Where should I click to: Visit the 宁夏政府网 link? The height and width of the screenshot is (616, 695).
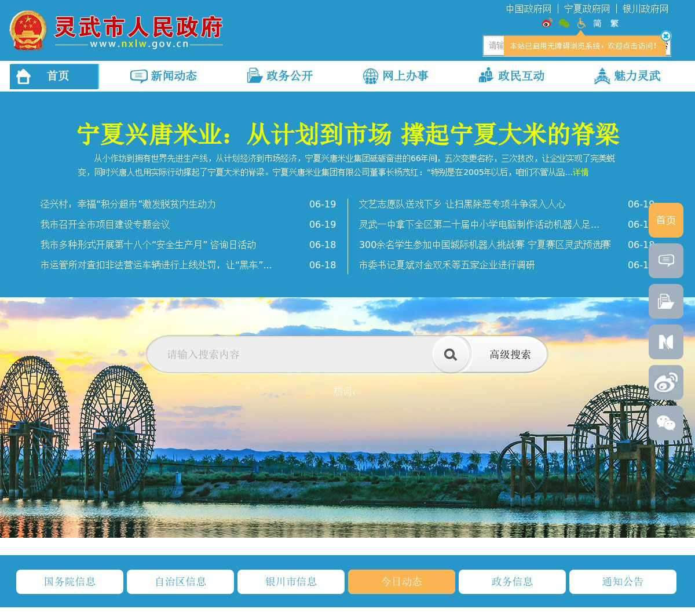point(587,9)
